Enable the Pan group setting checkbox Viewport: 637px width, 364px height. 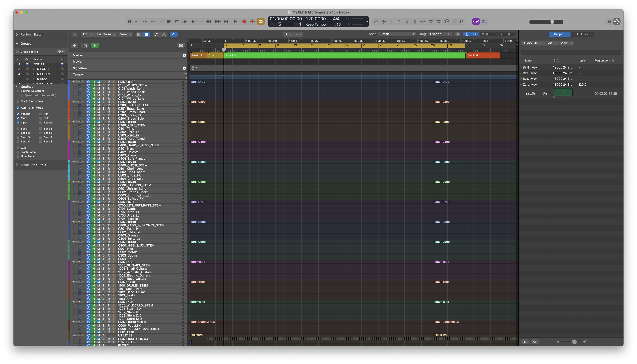pos(41,114)
